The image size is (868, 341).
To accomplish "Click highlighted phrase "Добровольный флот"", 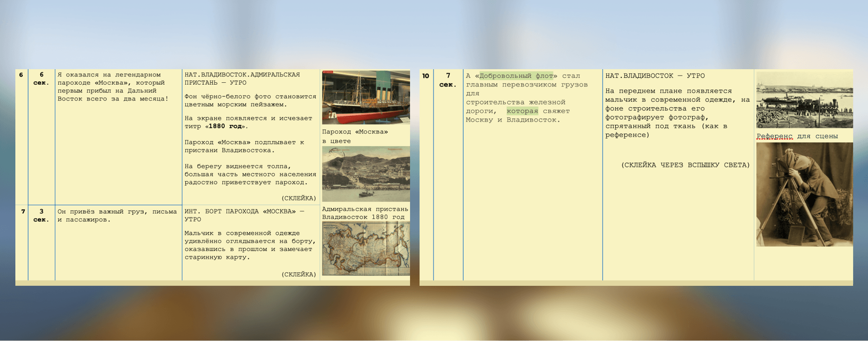I will click(516, 76).
